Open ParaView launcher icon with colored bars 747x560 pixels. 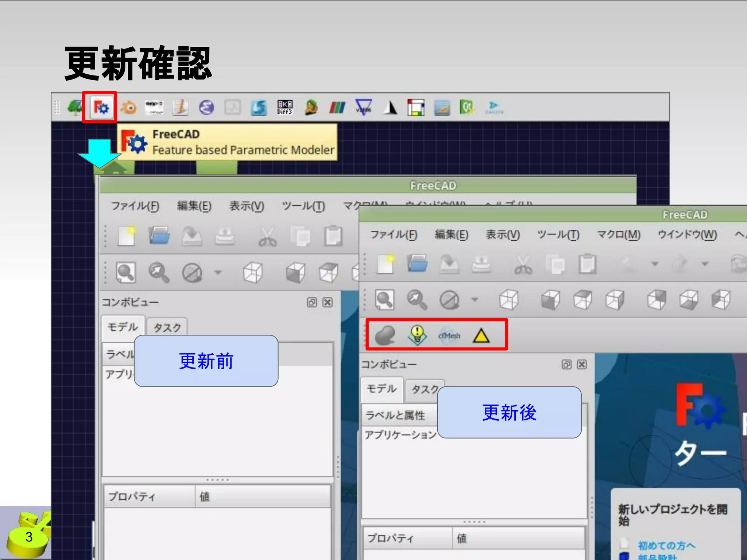point(337,108)
